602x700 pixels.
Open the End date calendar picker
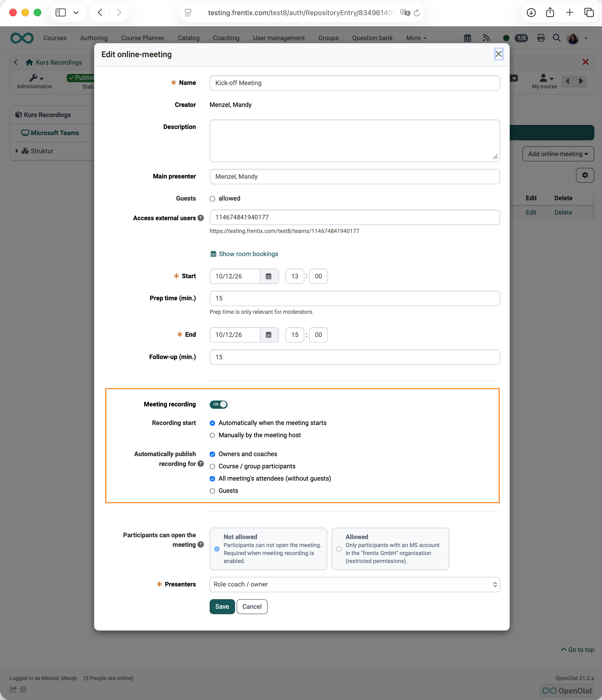point(269,335)
